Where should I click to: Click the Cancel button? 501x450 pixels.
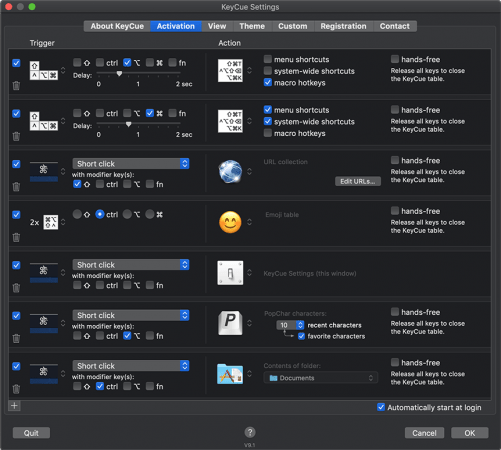(x=424, y=433)
